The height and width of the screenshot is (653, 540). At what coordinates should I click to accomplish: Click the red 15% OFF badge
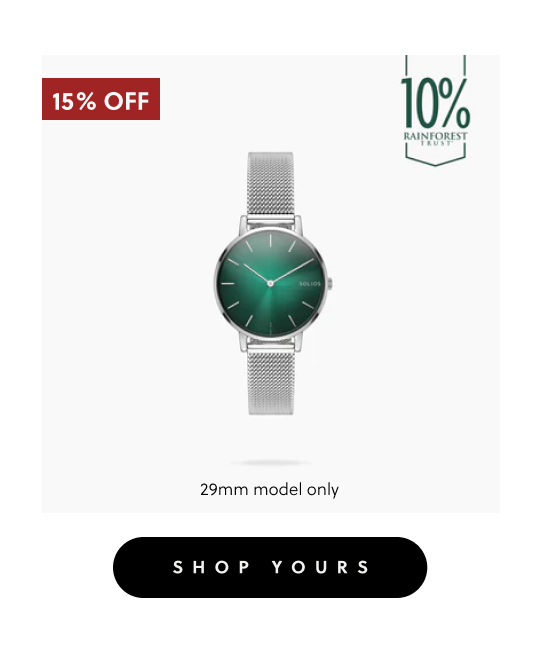point(101,99)
